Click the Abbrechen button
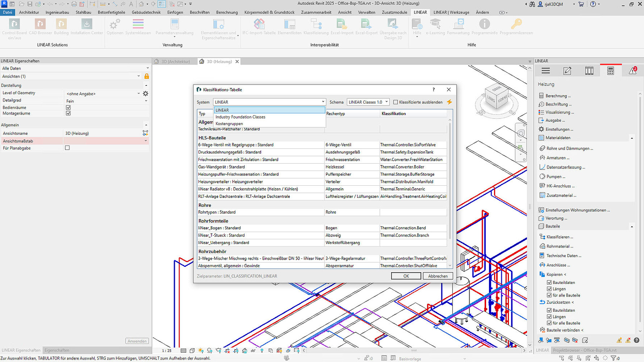Screen dimensions: 644x362 (438, 276)
